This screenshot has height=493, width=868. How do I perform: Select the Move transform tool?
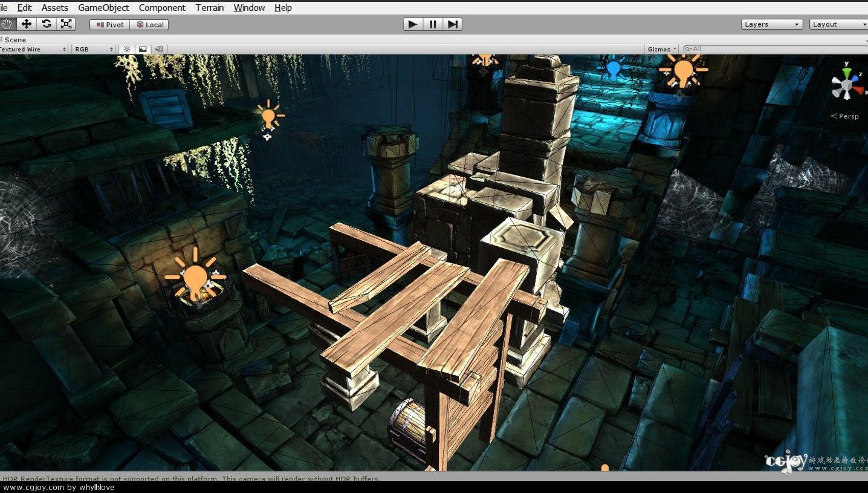[x=26, y=24]
